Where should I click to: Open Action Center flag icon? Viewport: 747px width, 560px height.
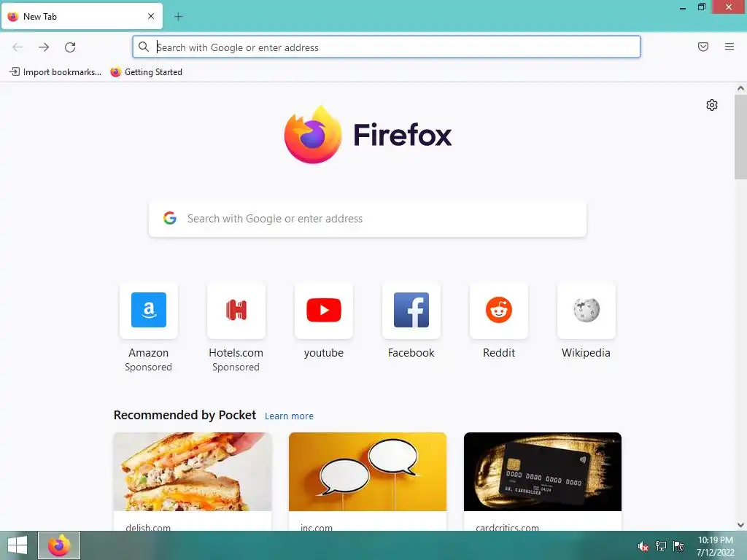tap(678, 546)
